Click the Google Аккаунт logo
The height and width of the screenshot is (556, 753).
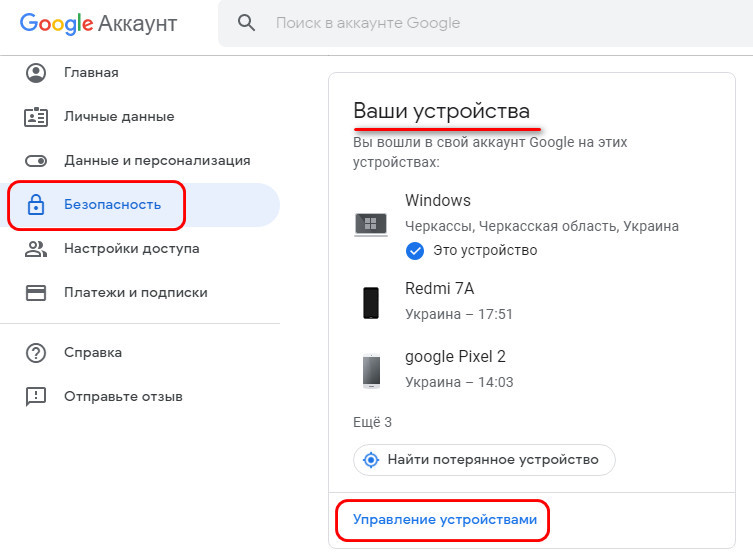(x=98, y=24)
